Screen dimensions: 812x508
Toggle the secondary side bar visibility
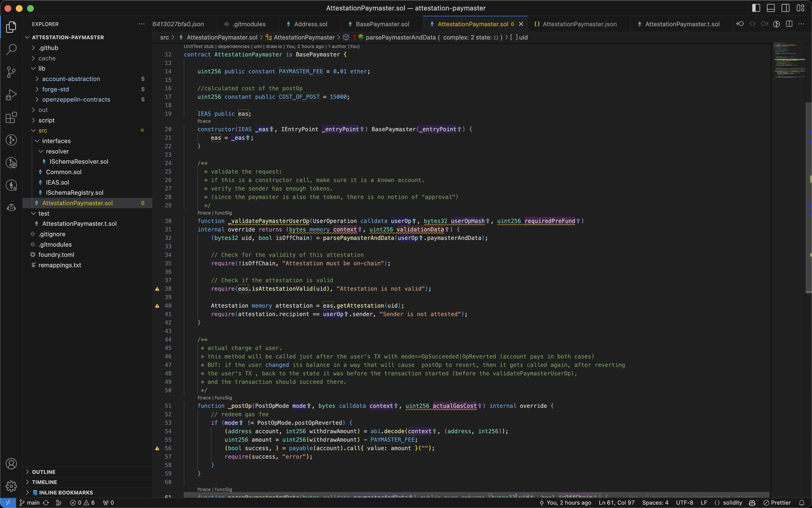pos(785,8)
